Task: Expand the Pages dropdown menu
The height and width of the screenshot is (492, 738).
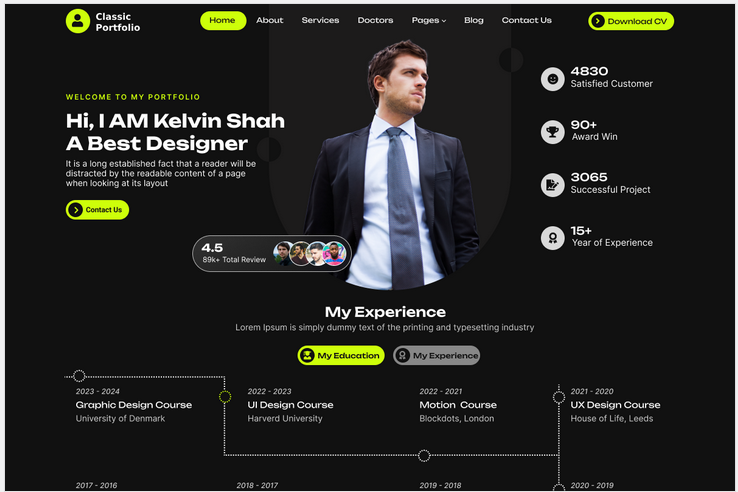Action: coord(429,20)
